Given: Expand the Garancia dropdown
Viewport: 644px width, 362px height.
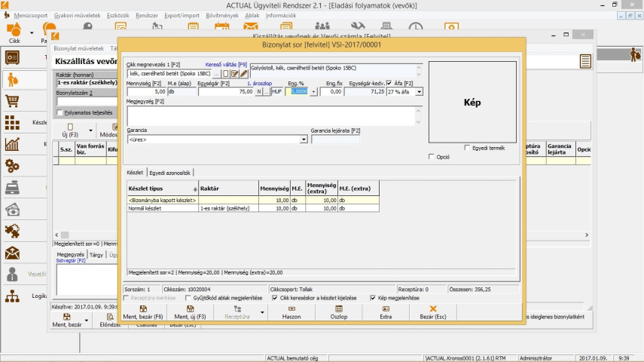Looking at the screenshot, I should [304, 140].
